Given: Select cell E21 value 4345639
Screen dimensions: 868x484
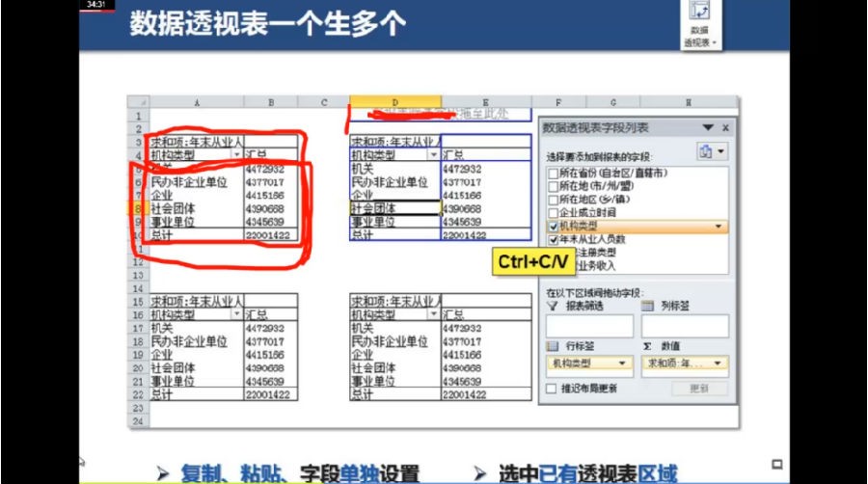Looking at the screenshot, I should (x=486, y=381).
